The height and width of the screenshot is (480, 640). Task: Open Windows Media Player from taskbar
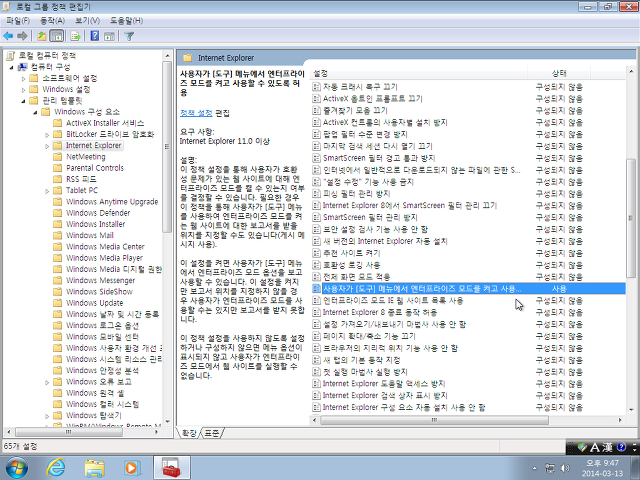point(132,468)
